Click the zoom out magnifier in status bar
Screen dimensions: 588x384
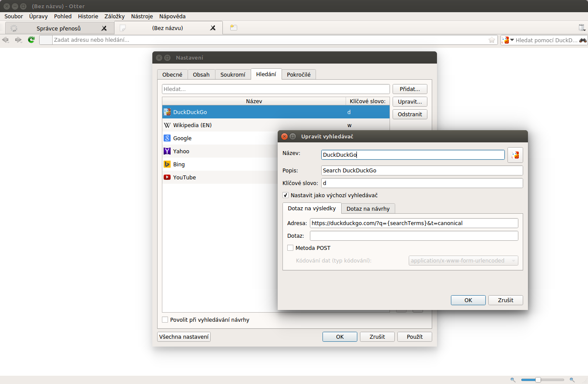513,380
